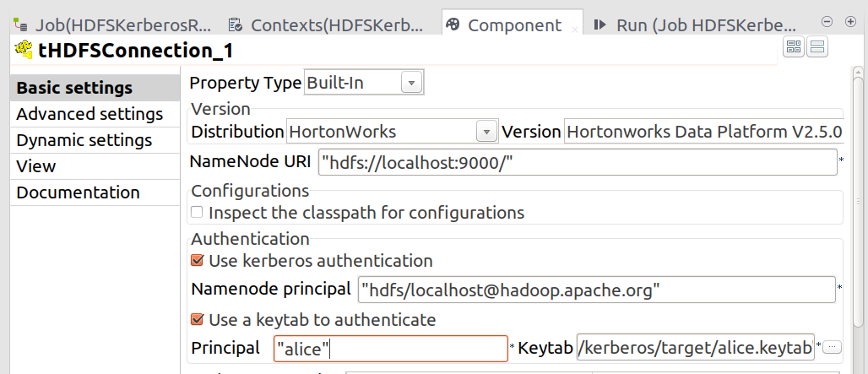Open the Property Type dropdown
868x374 pixels.
(411, 83)
